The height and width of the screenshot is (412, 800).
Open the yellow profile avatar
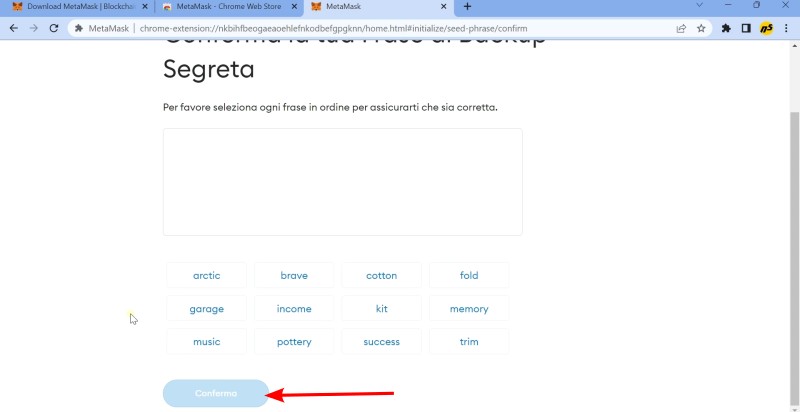[766, 29]
